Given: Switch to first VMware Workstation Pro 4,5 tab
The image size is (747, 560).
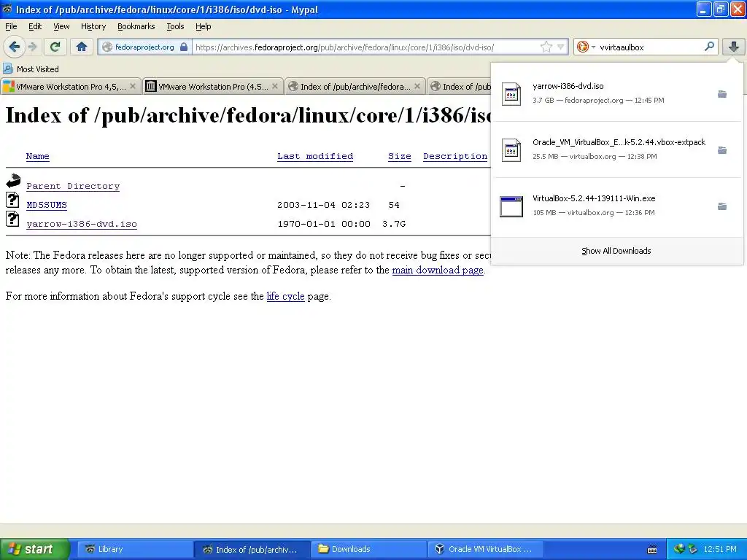Looking at the screenshot, I should pyautogui.click(x=71, y=86).
